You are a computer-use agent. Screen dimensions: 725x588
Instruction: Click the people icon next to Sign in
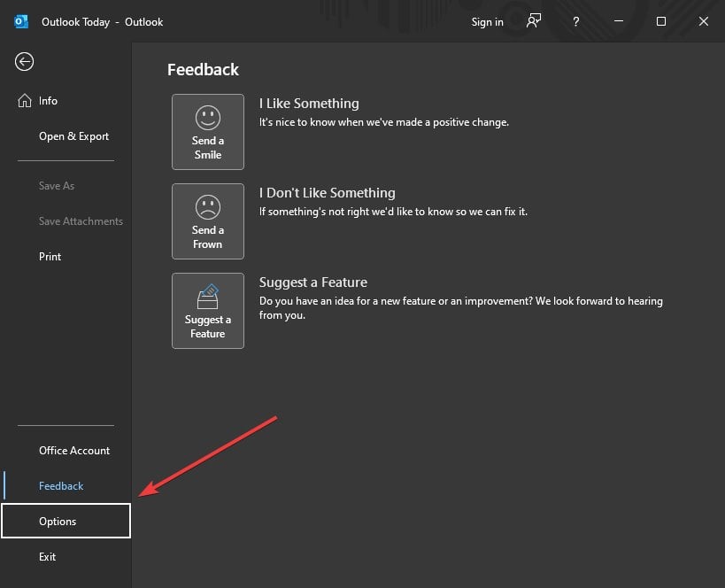[x=533, y=21]
